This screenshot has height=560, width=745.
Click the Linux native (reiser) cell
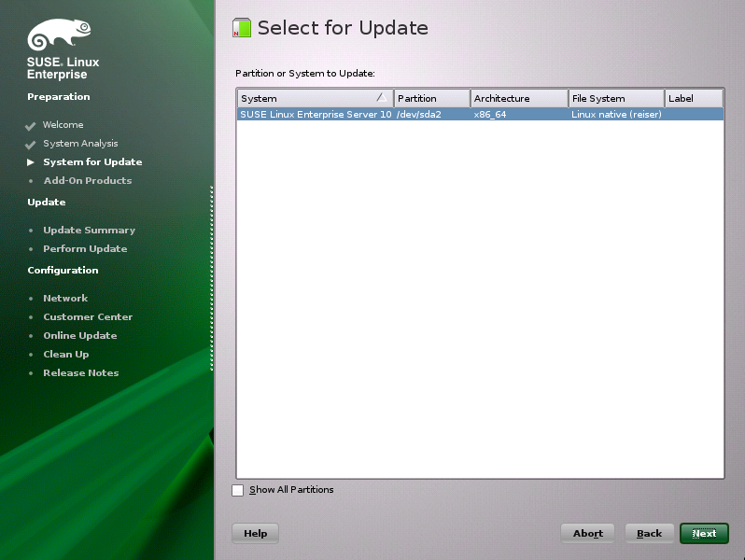(616, 114)
